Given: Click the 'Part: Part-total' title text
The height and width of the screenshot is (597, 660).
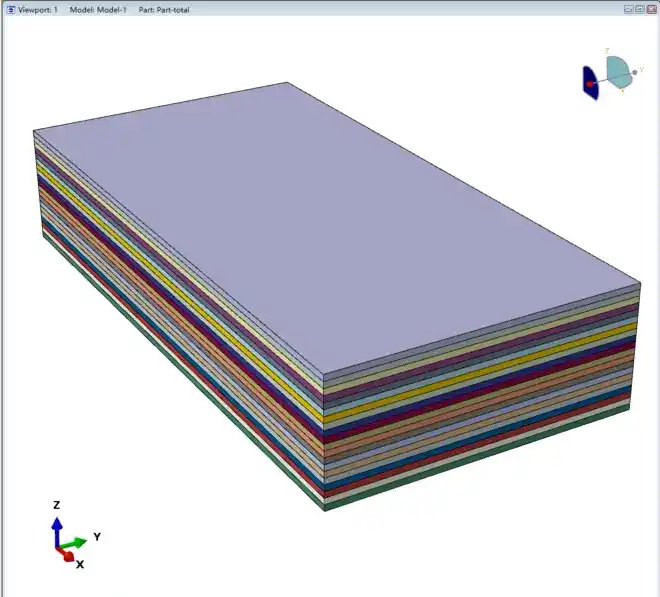Looking at the screenshot, I should (164, 10).
